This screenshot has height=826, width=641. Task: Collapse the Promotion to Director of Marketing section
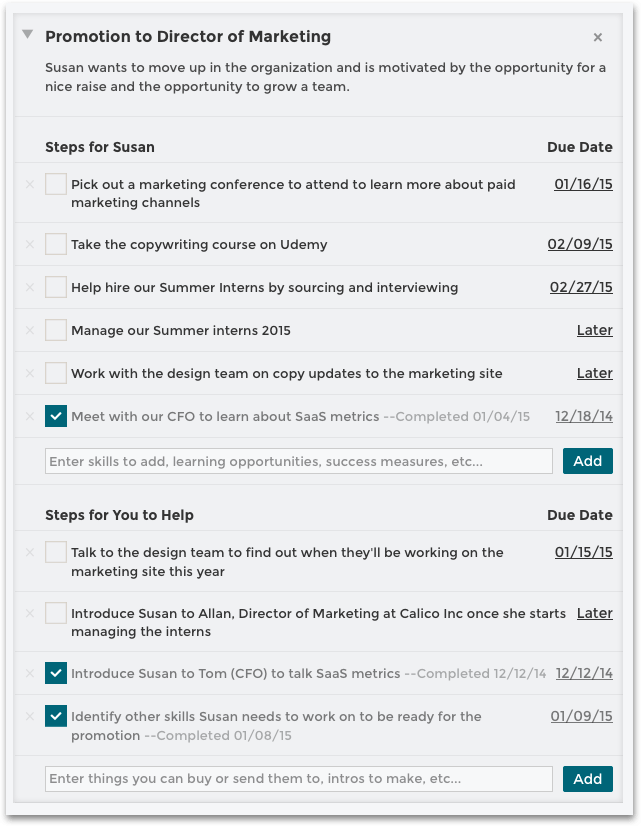25,33
